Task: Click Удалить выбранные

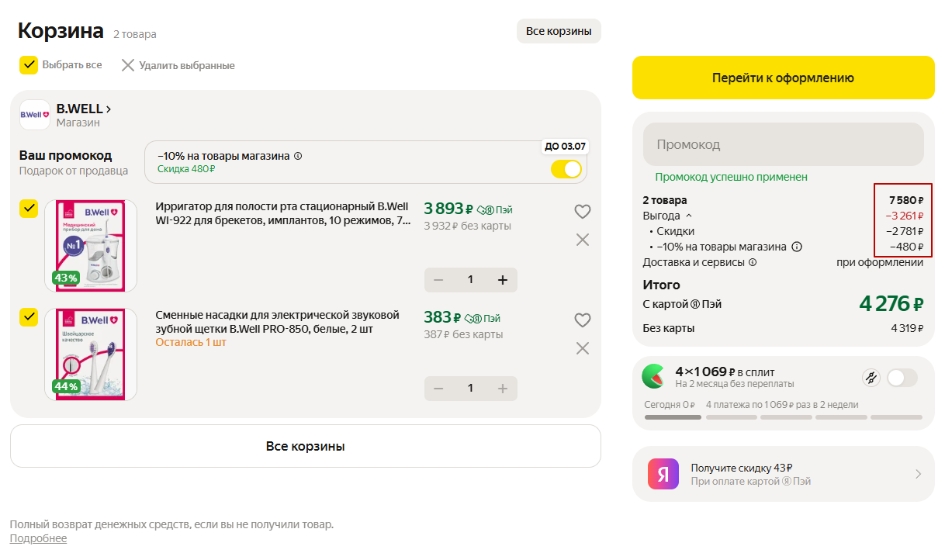Action: [x=187, y=66]
